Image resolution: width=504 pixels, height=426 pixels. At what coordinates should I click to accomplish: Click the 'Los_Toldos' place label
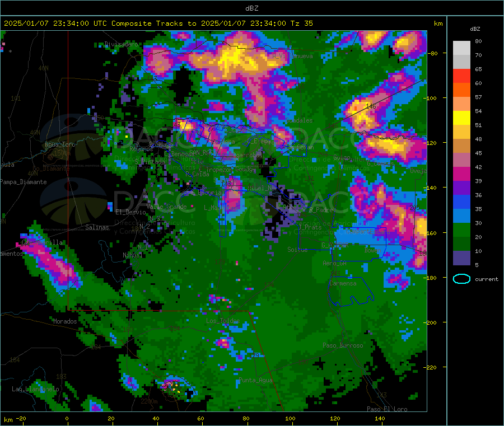[x=223, y=321]
